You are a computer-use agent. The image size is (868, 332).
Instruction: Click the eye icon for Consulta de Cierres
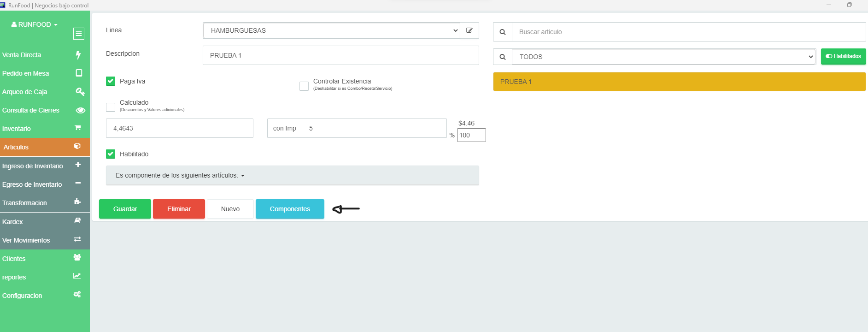pyautogui.click(x=80, y=110)
